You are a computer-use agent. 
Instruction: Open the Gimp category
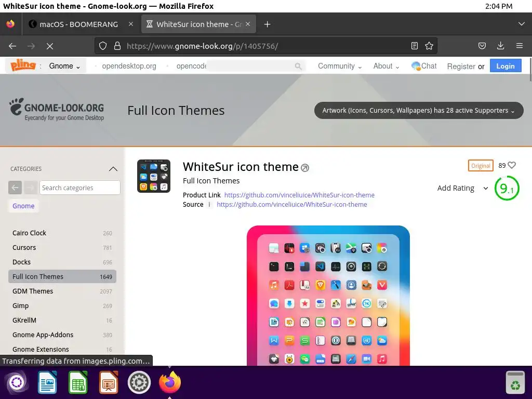(62, 305)
